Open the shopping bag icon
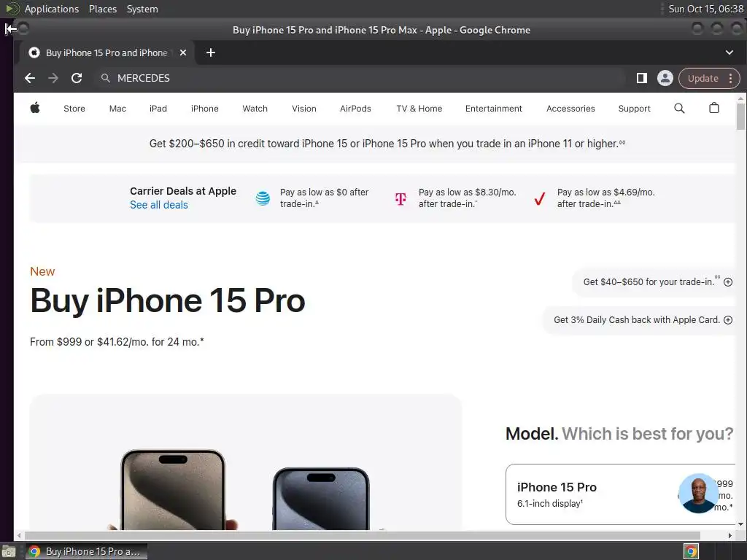Screen dimensions: 747x560 pyautogui.click(x=713, y=108)
